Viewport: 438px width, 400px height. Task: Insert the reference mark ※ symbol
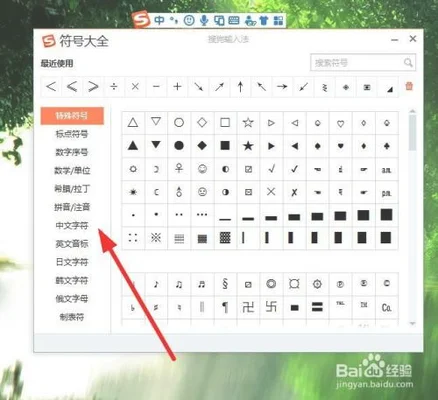tap(156, 238)
